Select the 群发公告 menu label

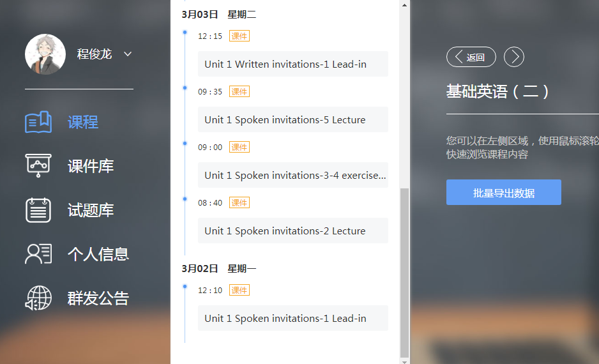[98, 298]
